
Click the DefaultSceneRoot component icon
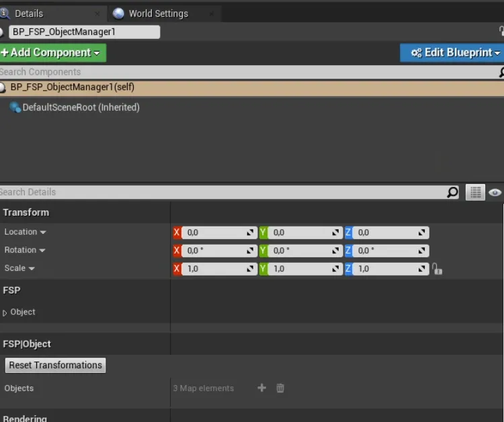(15, 108)
